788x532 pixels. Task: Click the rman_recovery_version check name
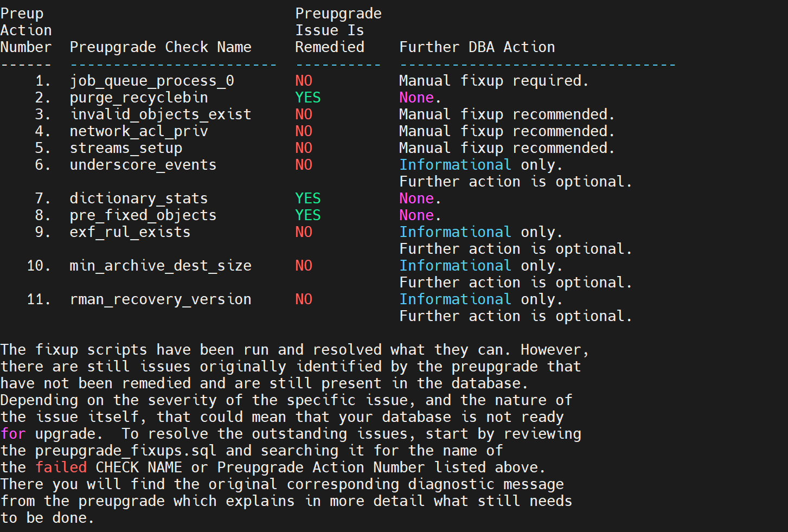click(x=161, y=299)
